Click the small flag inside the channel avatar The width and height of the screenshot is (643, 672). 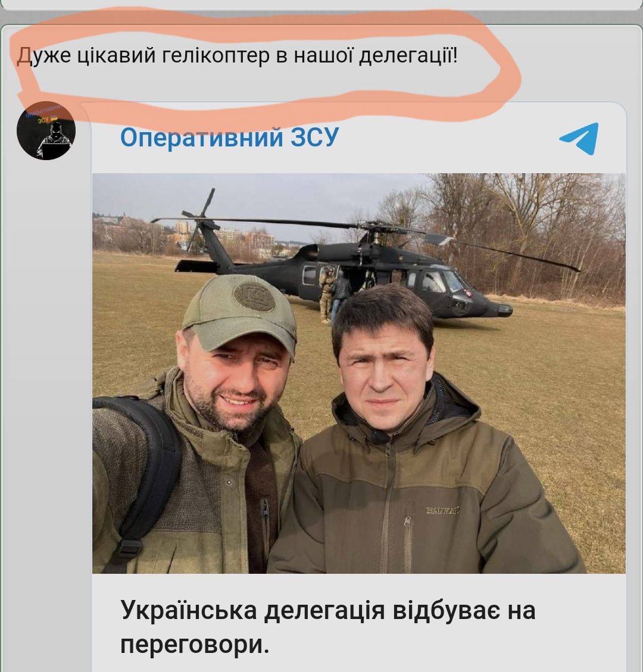coord(54,118)
